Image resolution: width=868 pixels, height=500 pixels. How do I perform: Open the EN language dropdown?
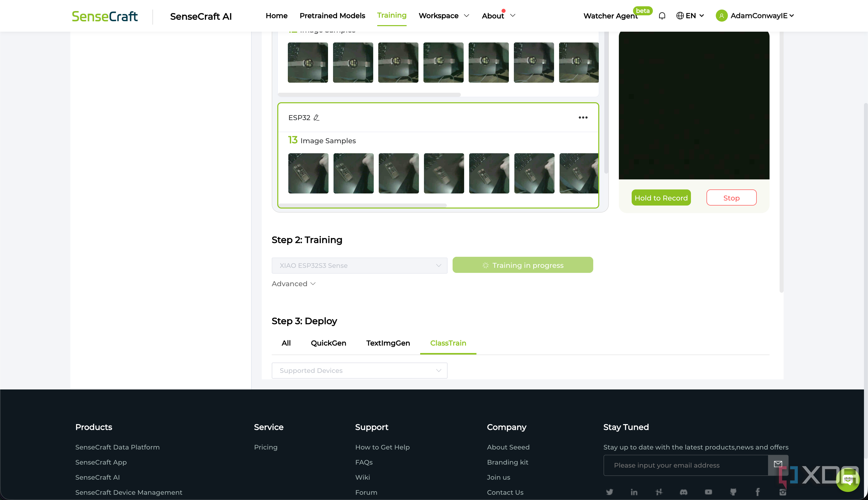pos(690,16)
